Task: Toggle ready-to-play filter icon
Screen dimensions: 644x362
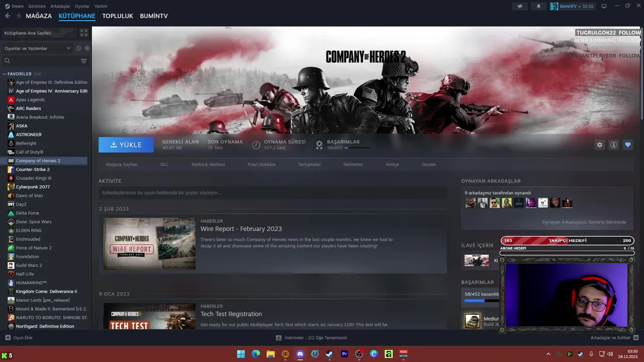Action: pos(87,48)
